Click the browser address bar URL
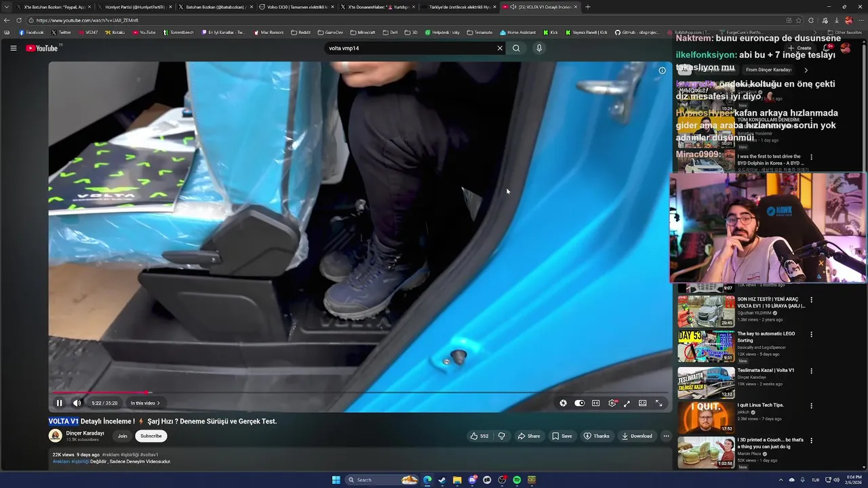This screenshot has width=868, height=488. click(87, 20)
